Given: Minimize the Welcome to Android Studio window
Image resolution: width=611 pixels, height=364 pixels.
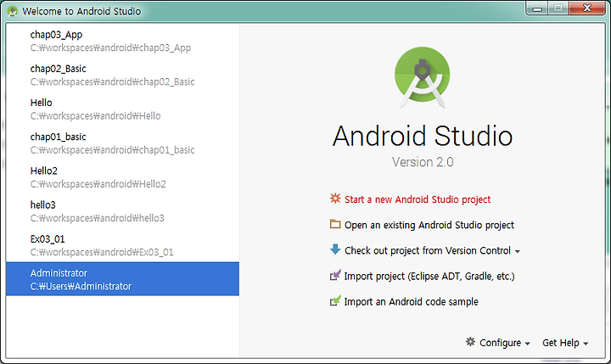Looking at the screenshot, I should [537, 8].
